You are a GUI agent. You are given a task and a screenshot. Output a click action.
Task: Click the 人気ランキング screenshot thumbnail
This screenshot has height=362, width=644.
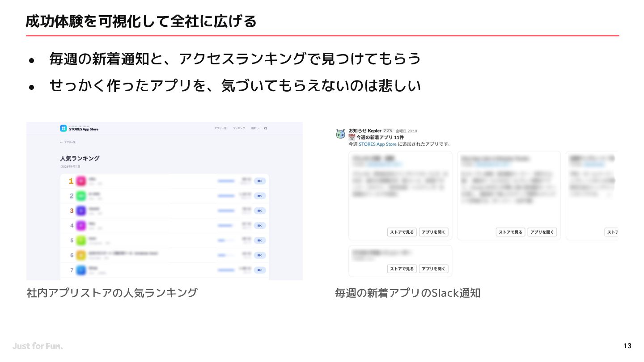point(165,201)
